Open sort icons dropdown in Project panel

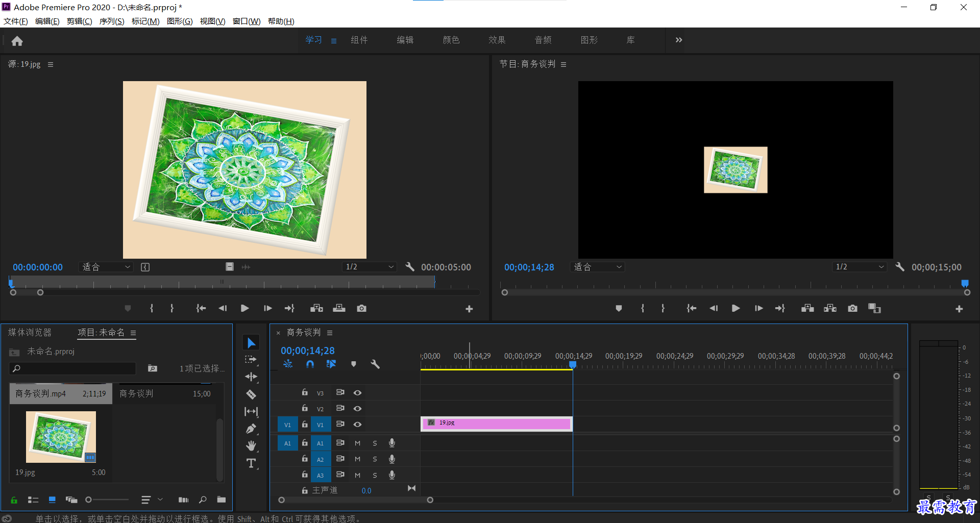pos(152,500)
